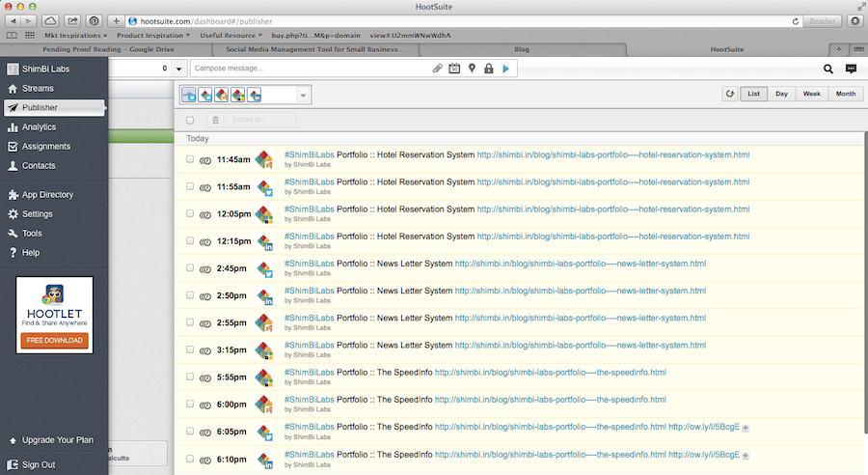Viewport: 868px width, 475px height.
Task: Toggle the select-all messages checkbox
Action: coord(190,120)
